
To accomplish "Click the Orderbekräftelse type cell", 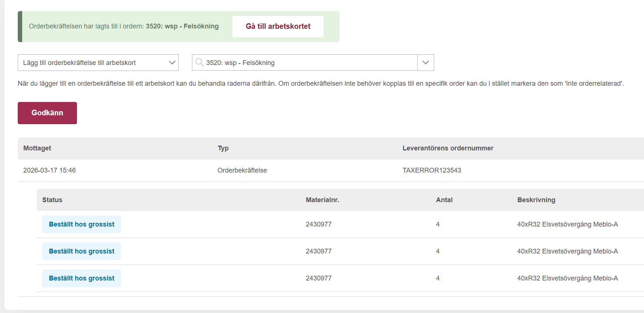I will click(242, 170).
